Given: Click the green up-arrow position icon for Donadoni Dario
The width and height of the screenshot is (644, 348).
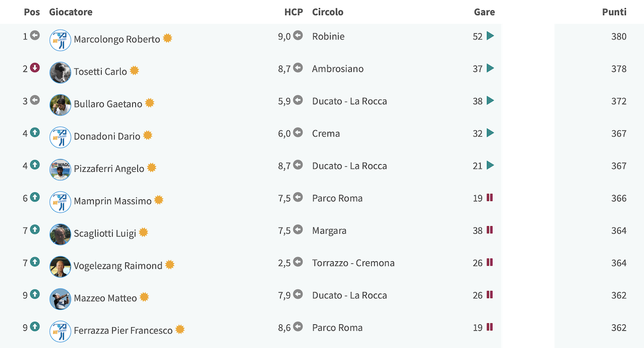Looking at the screenshot, I should click(x=35, y=132).
